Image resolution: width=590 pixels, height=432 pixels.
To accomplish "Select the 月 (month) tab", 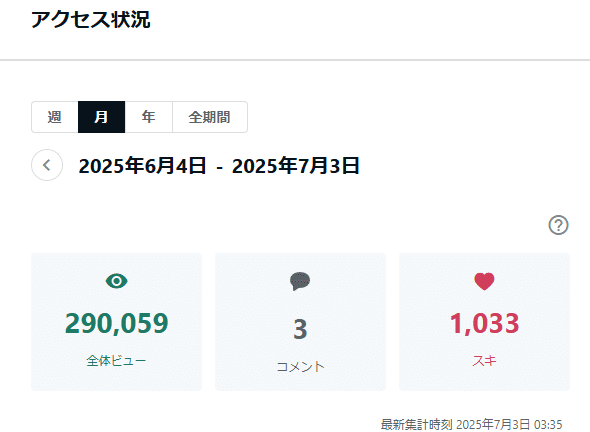I will [x=102, y=117].
